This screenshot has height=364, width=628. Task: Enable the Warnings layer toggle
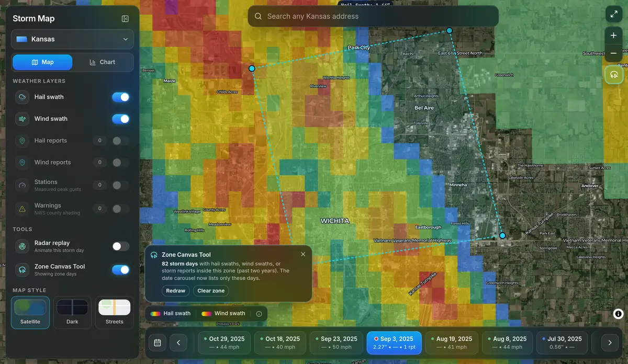[120, 209]
